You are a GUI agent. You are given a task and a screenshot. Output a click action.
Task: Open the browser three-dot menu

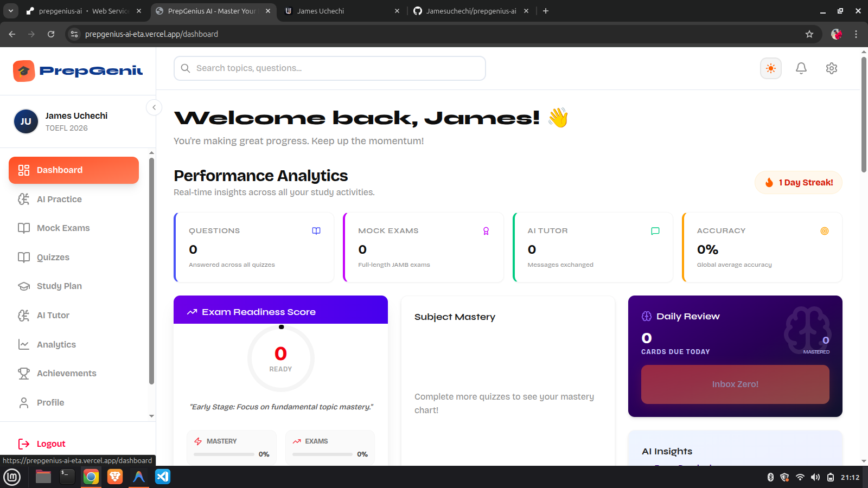(x=856, y=34)
